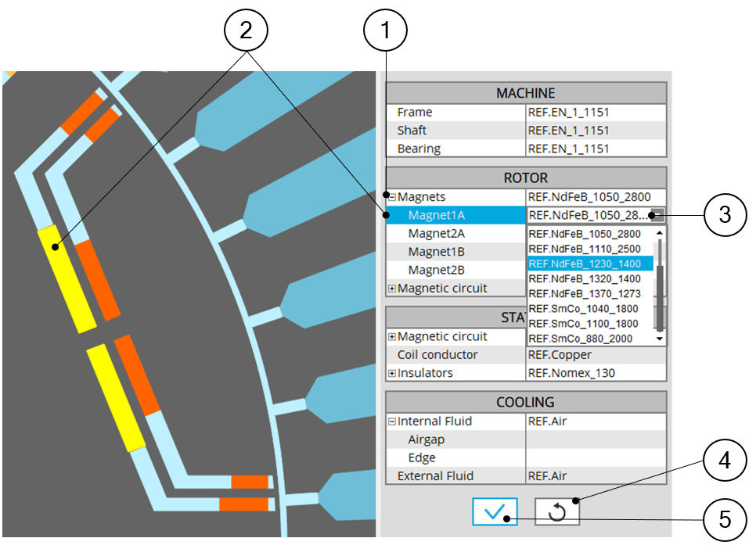Click the dropdown list scroll down arrow
The image size is (756, 556).
pos(660,339)
